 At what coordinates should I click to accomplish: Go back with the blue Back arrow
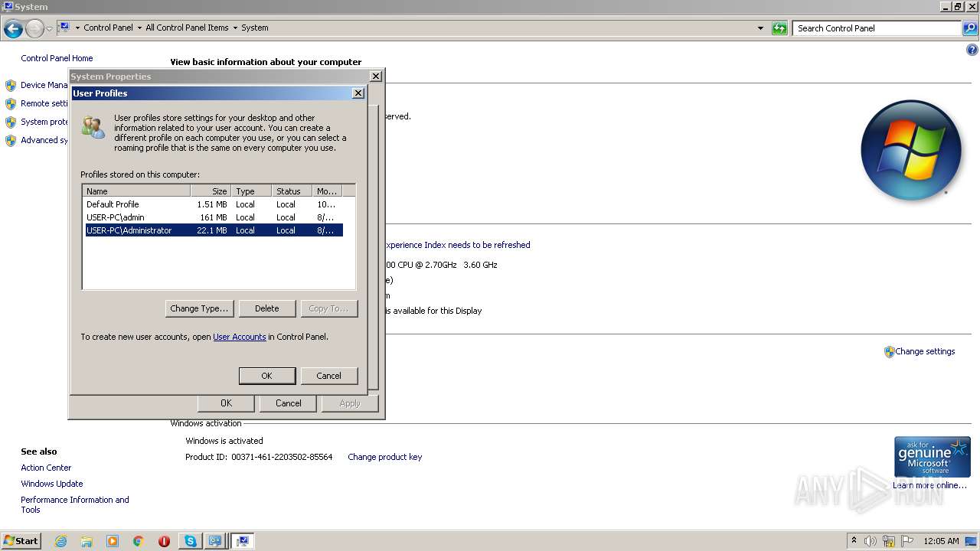click(x=13, y=29)
